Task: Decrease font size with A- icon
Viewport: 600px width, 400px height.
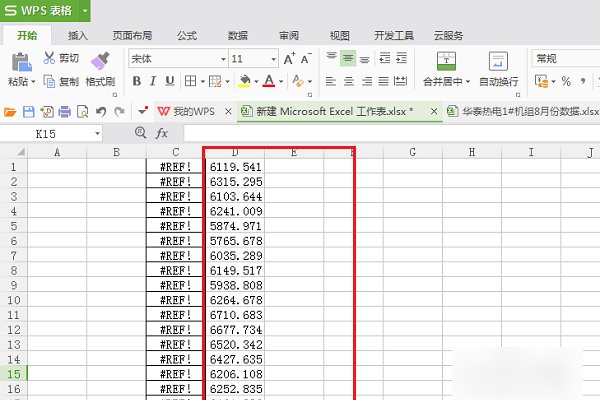Action: pos(306,59)
